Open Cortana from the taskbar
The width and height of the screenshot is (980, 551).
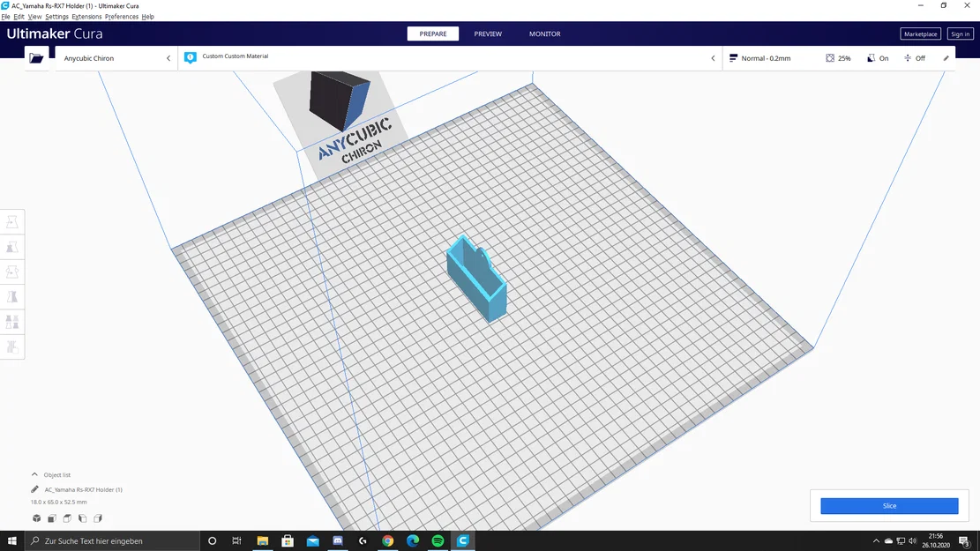212,541
